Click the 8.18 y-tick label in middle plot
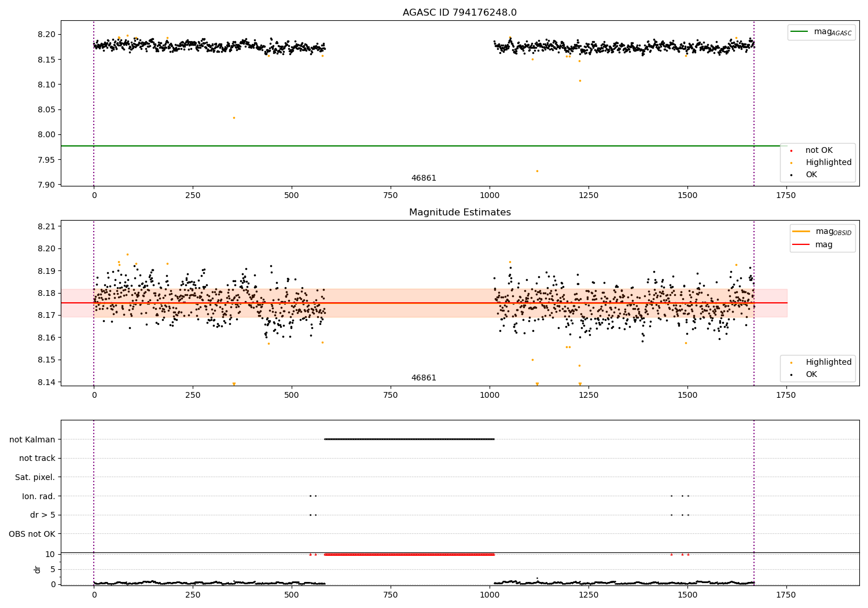Screen dimensions: 868x608 click(x=46, y=293)
